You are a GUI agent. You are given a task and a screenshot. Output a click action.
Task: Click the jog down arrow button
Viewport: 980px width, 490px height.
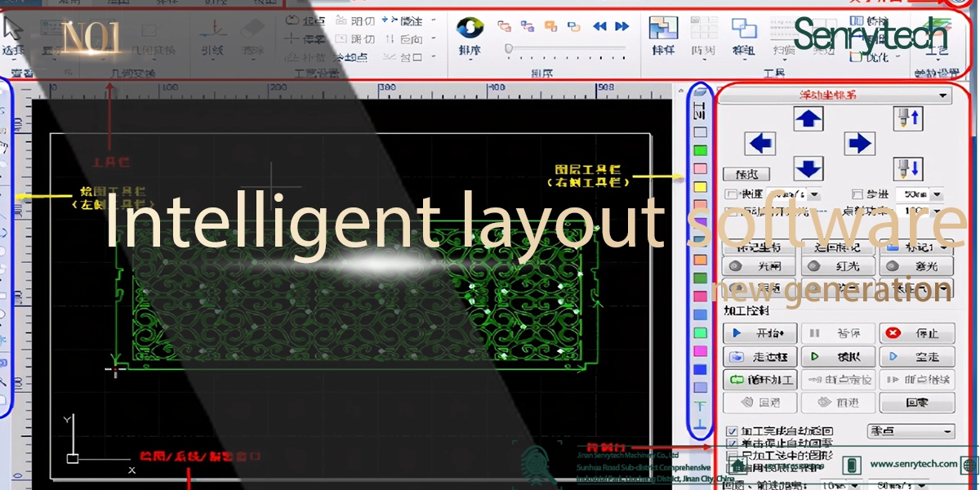point(808,169)
